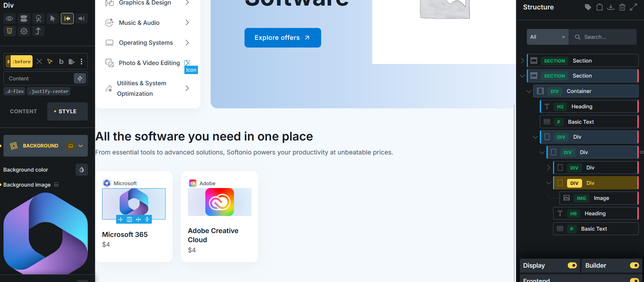Open Photo & Video Editing category

(149, 63)
